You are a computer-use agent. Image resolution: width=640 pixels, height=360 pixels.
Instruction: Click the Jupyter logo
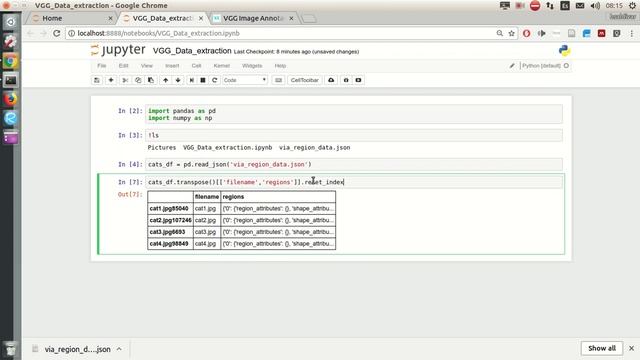[118, 50]
